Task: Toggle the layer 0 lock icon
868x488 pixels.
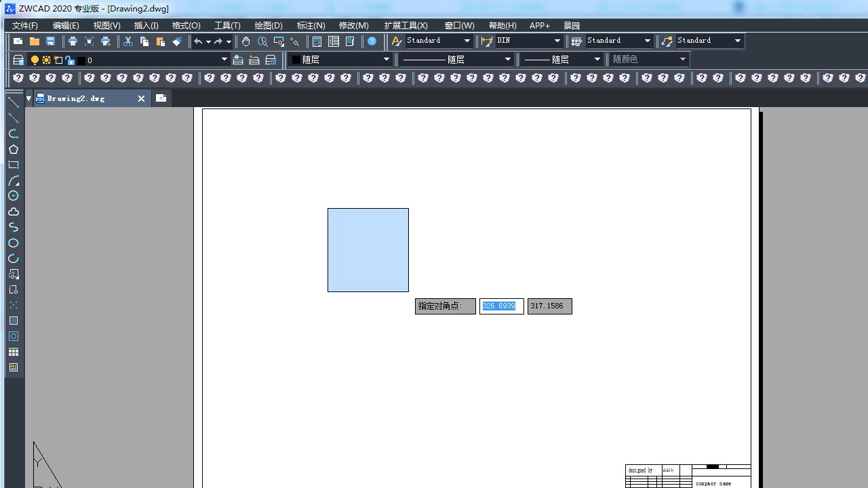Action: click(69, 60)
